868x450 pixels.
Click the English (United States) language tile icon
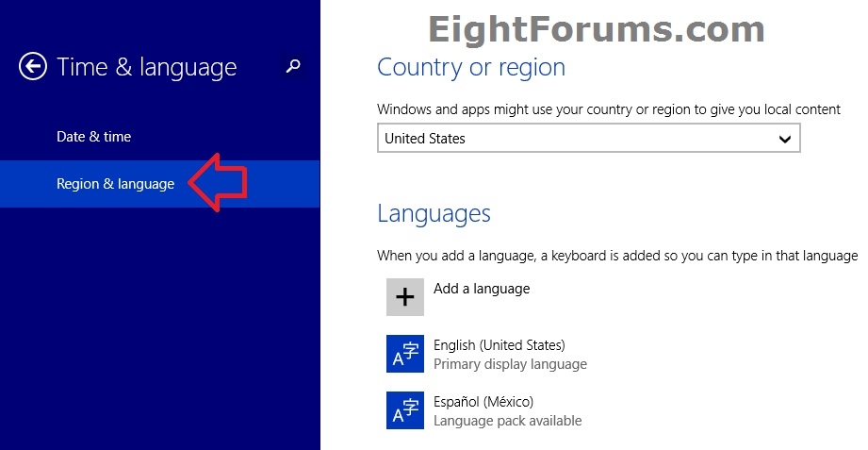(x=404, y=354)
